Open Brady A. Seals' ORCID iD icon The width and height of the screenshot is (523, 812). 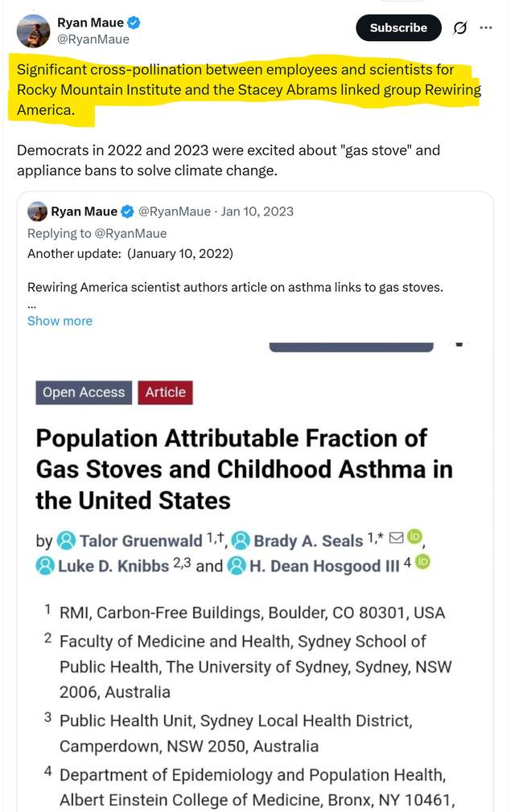point(414,537)
